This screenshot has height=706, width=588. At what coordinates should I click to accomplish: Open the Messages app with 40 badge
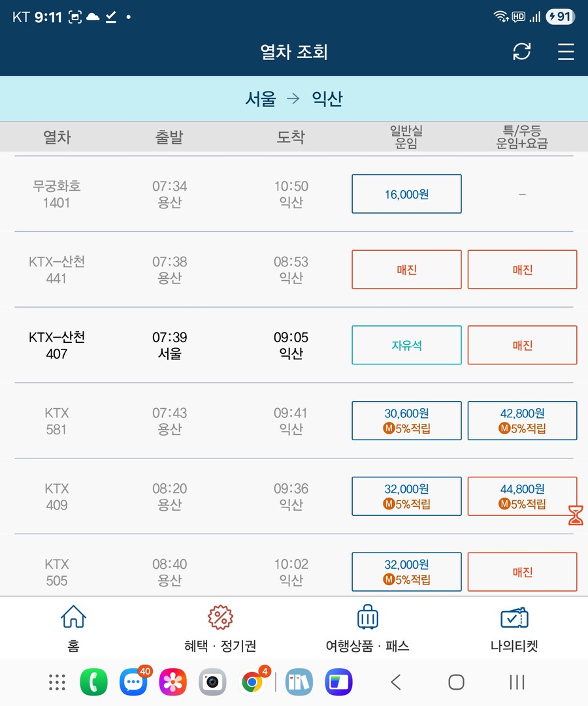click(134, 682)
